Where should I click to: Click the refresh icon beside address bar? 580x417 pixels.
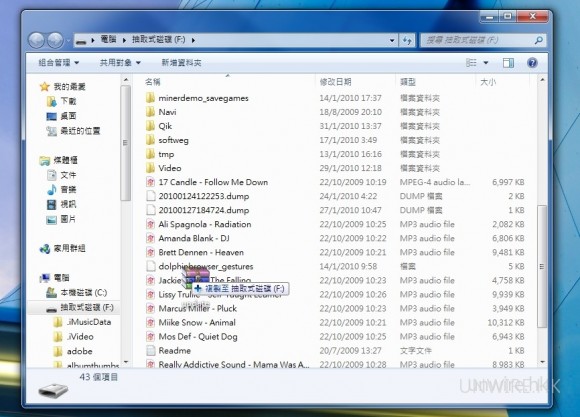coord(407,40)
